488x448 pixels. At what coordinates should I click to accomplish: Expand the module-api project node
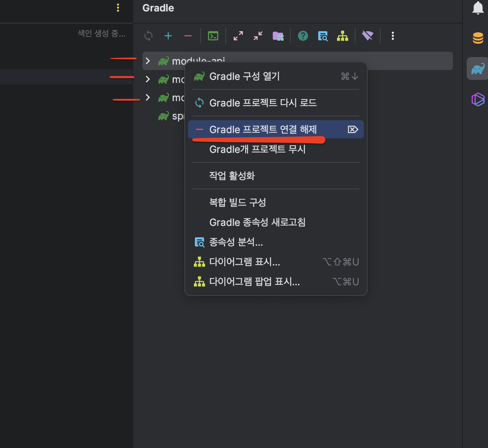(148, 61)
